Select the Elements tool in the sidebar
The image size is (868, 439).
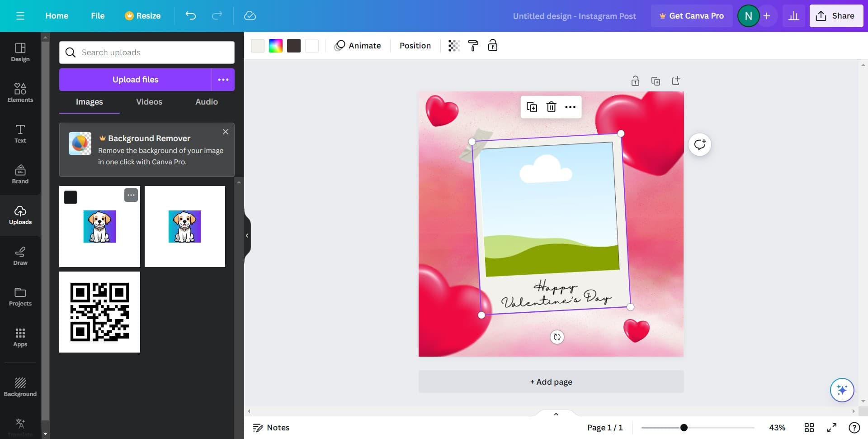point(20,93)
